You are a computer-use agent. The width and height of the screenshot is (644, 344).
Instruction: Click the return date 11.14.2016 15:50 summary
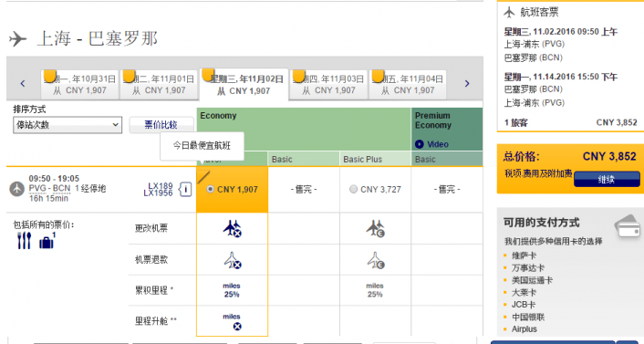click(x=561, y=77)
